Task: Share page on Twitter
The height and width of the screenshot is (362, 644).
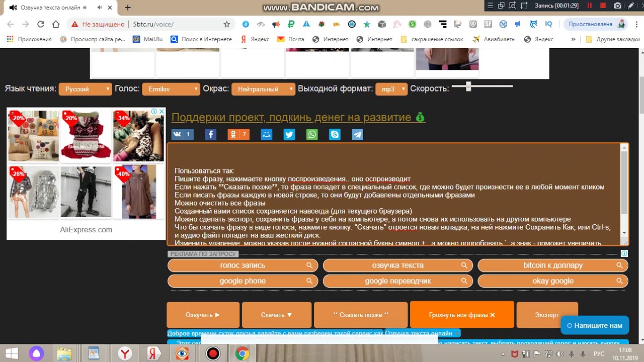Action: [x=289, y=134]
